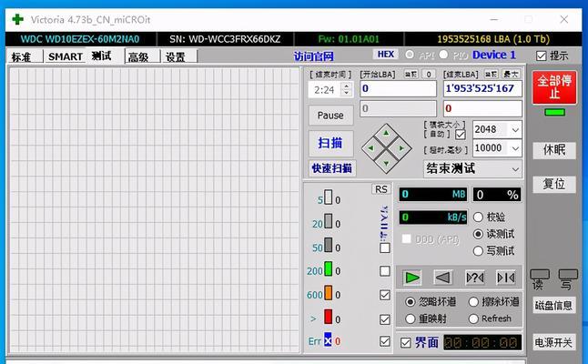Open the 结束测试 end-of-test action dropdown

pyautogui.click(x=515, y=169)
